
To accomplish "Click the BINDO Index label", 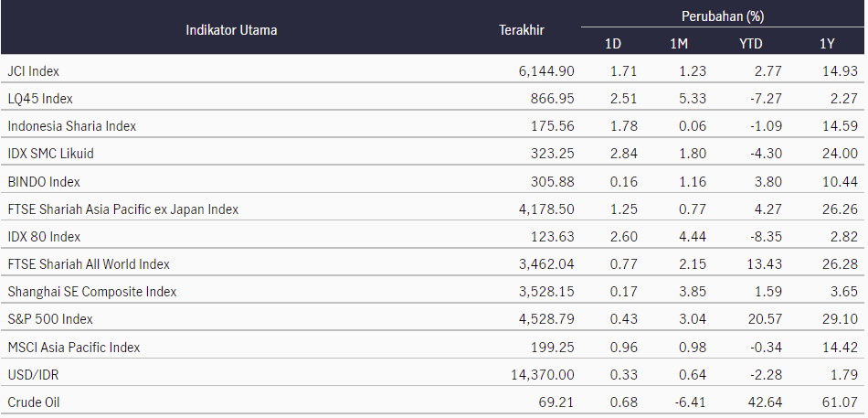I will 44,182.
